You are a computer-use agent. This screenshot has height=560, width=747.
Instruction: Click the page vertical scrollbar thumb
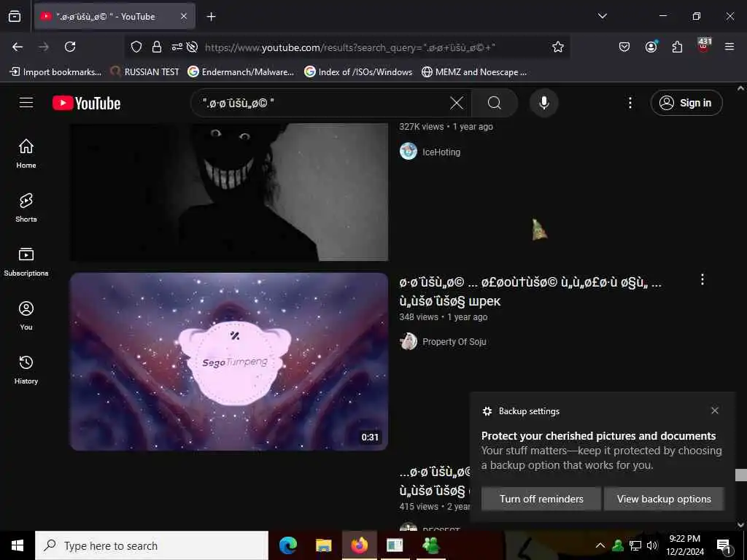741,475
